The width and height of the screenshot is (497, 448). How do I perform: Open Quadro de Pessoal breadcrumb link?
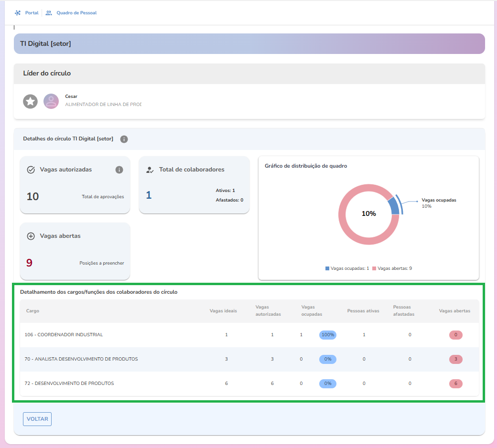76,13
